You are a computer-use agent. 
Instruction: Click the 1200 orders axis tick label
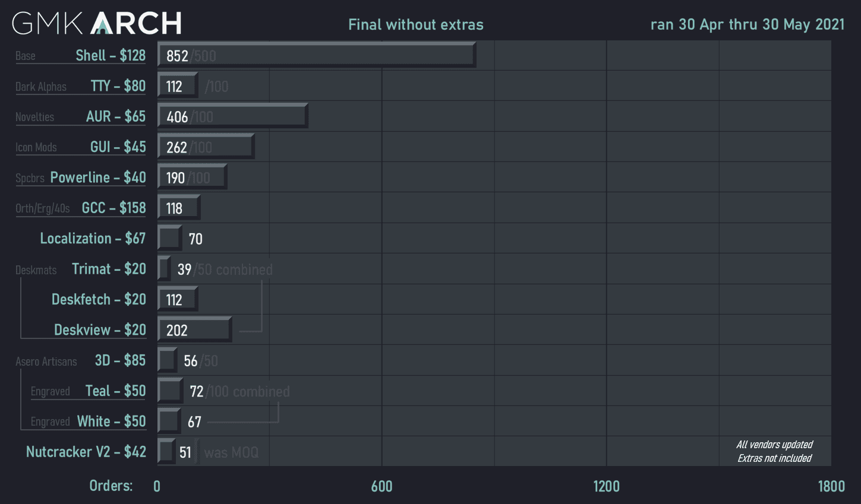(606, 486)
